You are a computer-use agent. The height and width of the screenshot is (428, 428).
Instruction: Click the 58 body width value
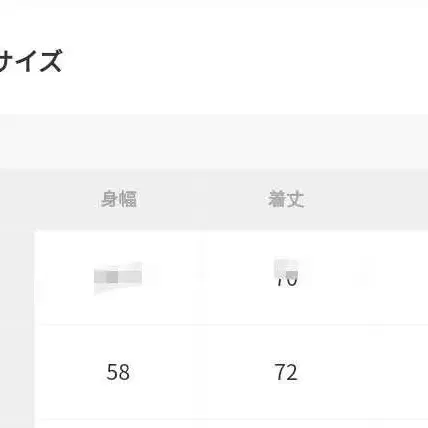point(118,372)
